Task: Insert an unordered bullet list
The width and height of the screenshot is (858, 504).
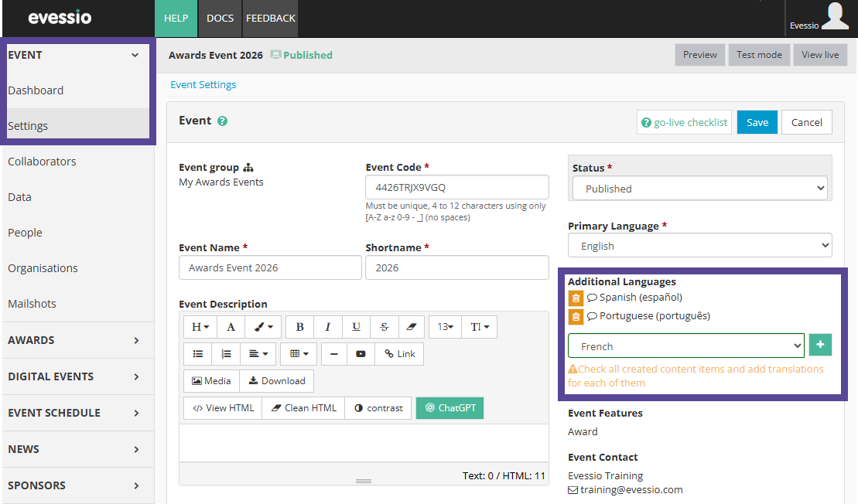Action: click(197, 354)
